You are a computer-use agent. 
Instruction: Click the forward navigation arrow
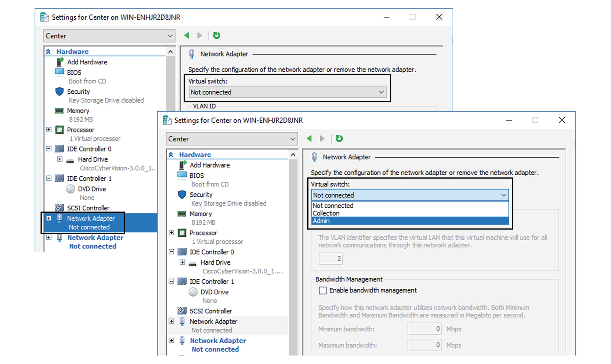[x=322, y=139]
